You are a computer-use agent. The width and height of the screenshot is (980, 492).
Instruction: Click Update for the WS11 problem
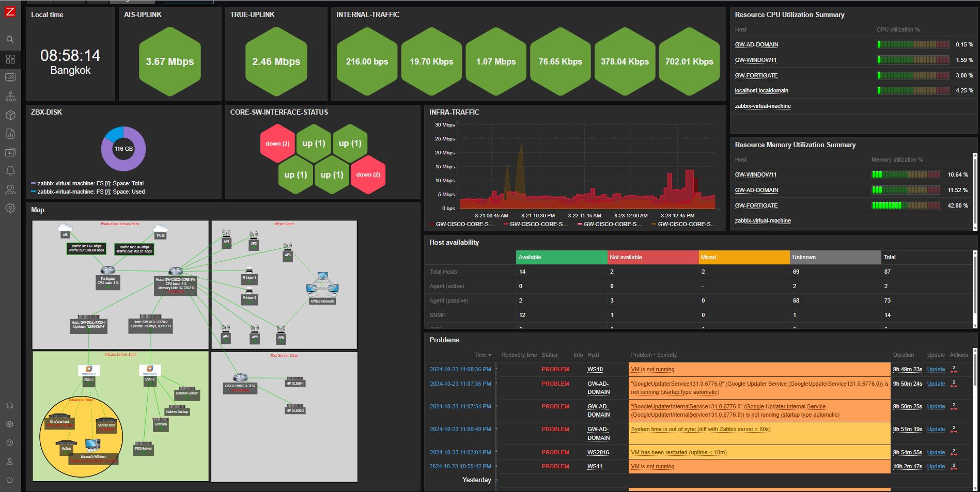[x=936, y=466]
